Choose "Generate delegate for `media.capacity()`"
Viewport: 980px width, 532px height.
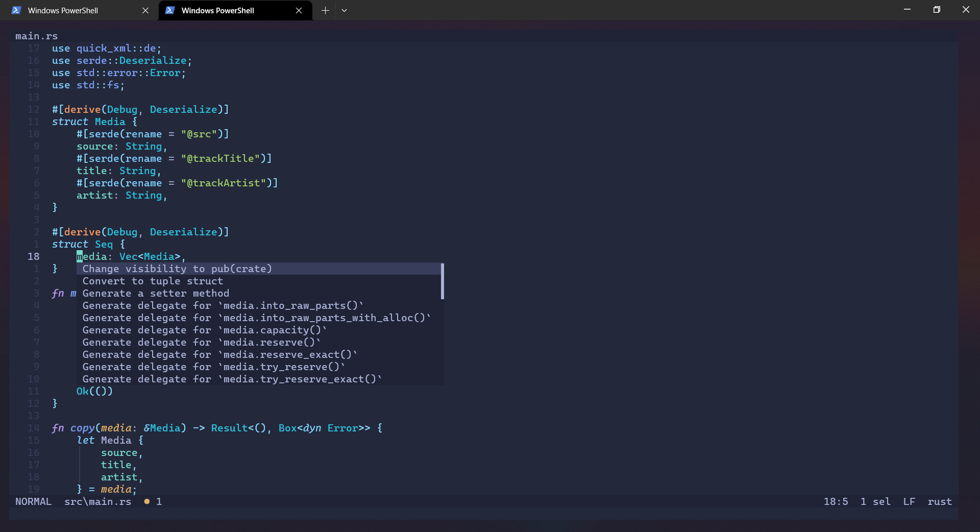coord(204,330)
